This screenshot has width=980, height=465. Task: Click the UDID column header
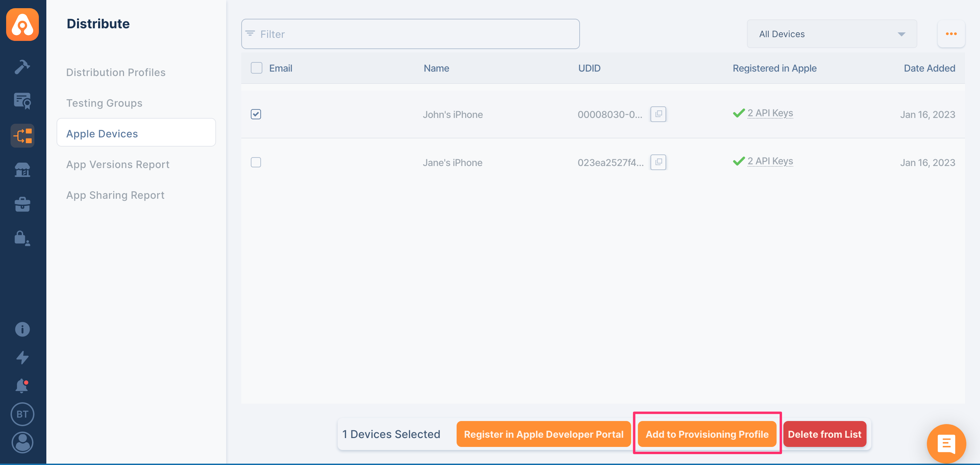tap(589, 68)
